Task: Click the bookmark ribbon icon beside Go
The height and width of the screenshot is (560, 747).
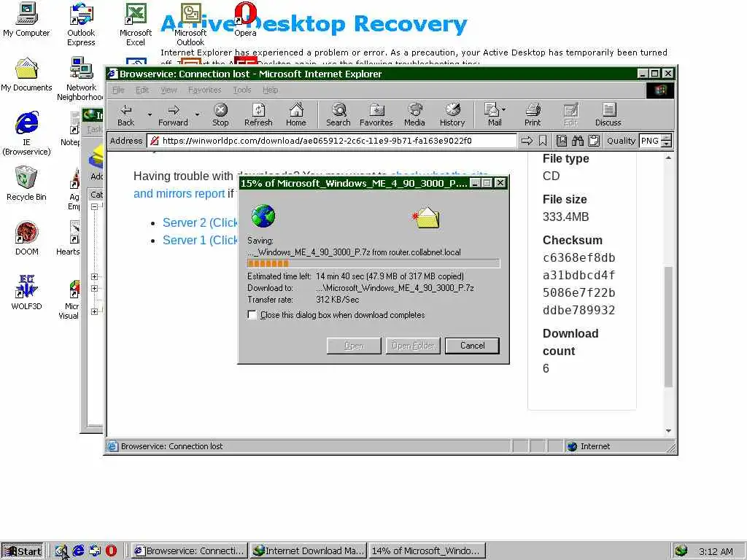Action: click(x=543, y=141)
